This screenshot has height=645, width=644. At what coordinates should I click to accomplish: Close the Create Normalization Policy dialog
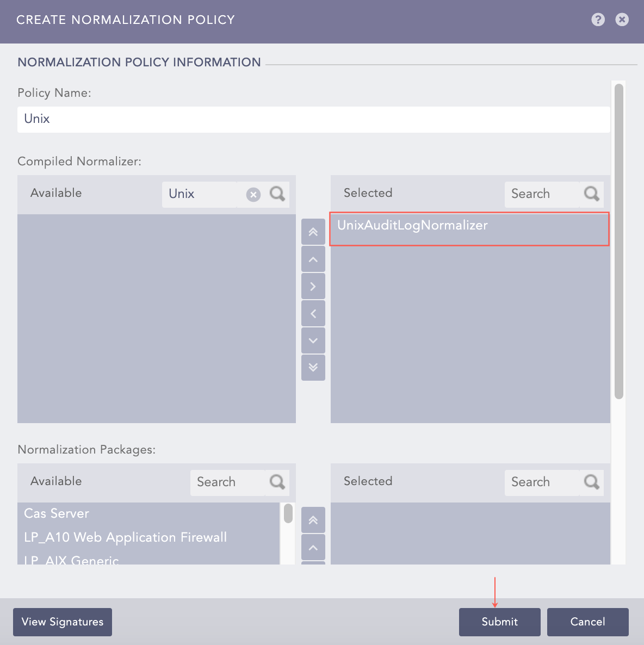pyautogui.click(x=622, y=20)
